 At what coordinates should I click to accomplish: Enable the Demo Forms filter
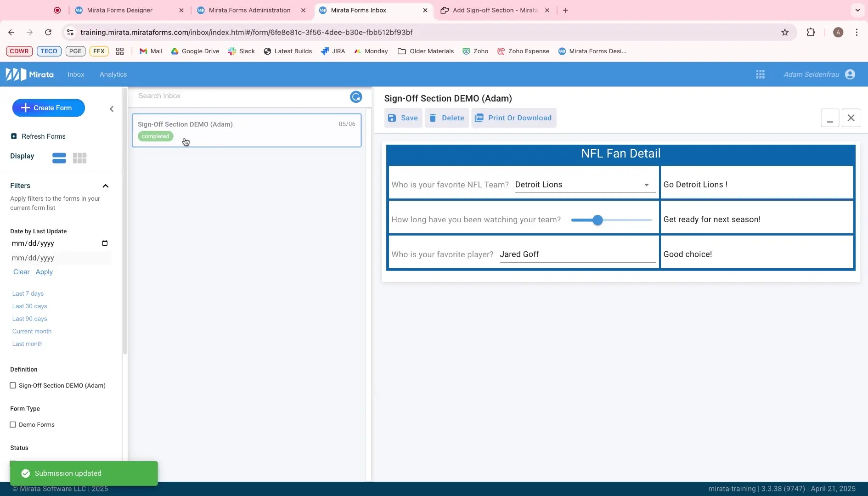tap(13, 424)
